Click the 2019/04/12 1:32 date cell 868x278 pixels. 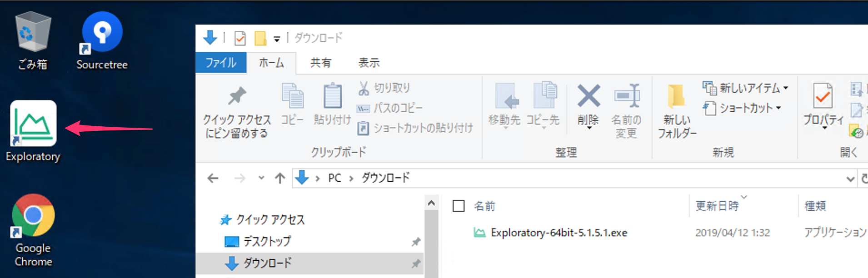click(x=733, y=233)
